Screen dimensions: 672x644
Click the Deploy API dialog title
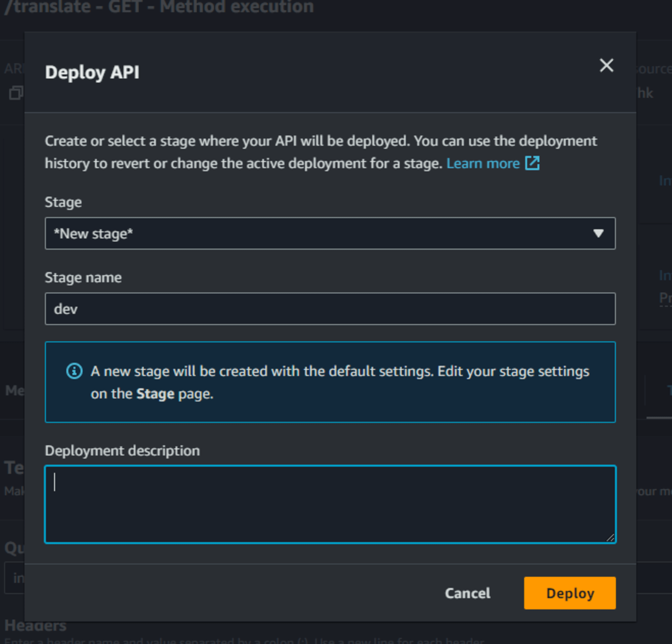(x=92, y=73)
